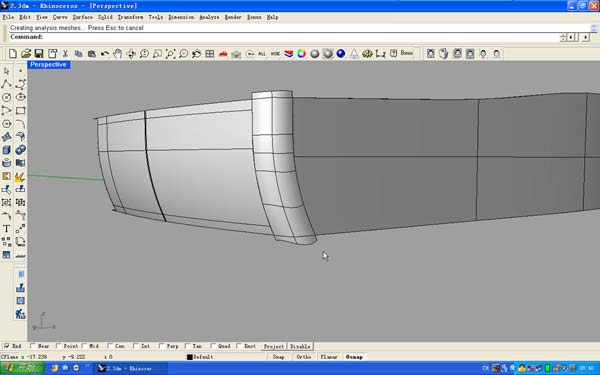
Task: Open the Surface menu
Action: (x=82, y=17)
